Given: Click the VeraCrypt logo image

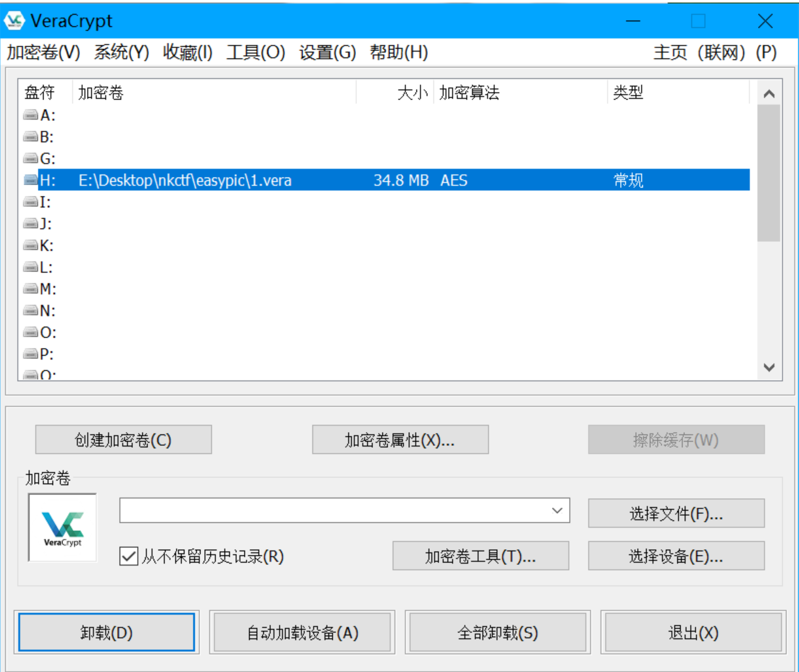Looking at the screenshot, I should coord(62,527).
